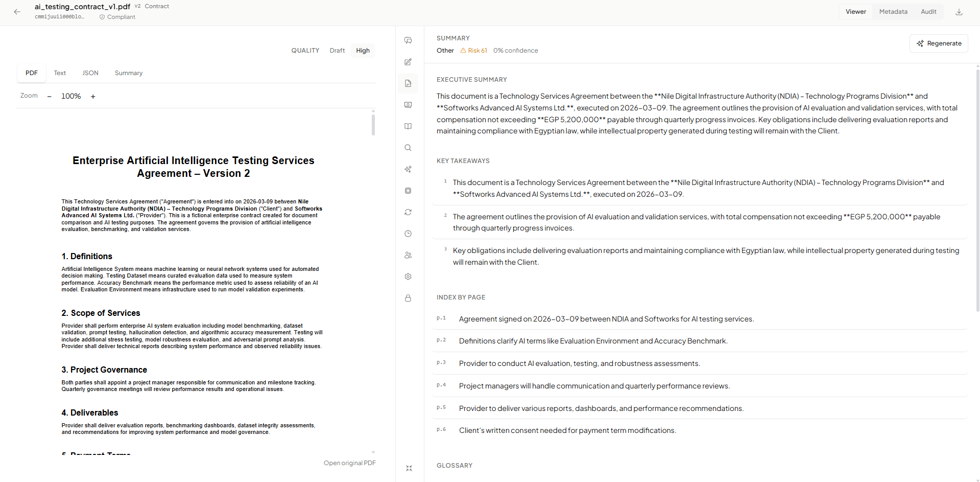Open original PDF link
The height and width of the screenshot is (482, 980).
[349, 463]
